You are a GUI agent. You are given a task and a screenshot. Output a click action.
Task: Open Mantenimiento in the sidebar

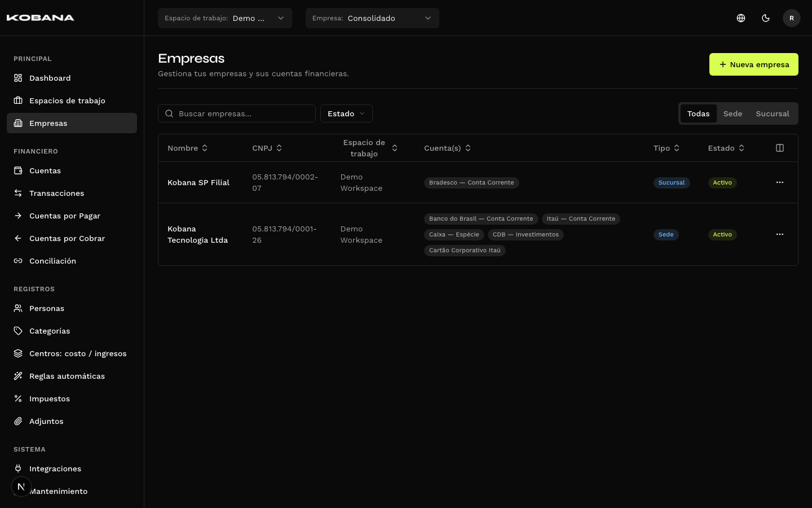point(72,491)
